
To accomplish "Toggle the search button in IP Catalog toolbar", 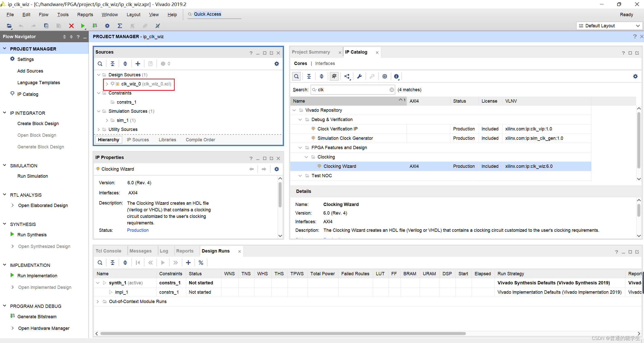I will coord(296,76).
